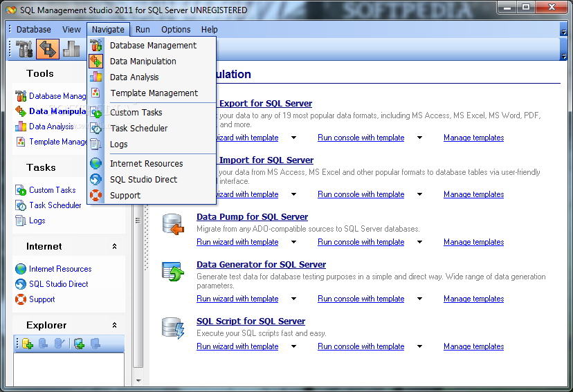
Task: Click the Data Analysis bar chart toolbar icon
Action: 72,49
